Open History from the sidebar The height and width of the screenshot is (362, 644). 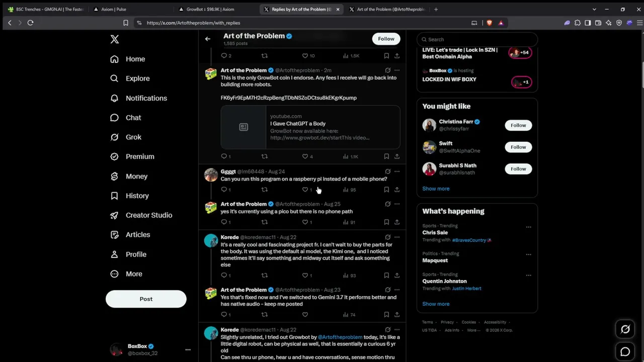pos(130,196)
